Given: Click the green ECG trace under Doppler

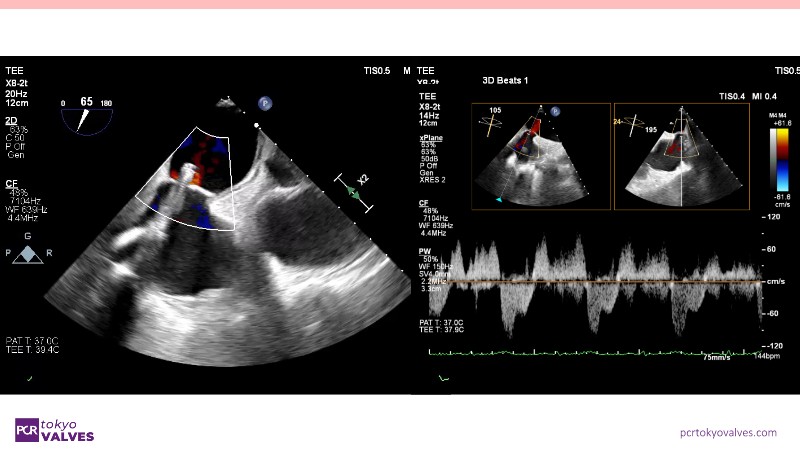Looking at the screenshot, I should point(600,353).
